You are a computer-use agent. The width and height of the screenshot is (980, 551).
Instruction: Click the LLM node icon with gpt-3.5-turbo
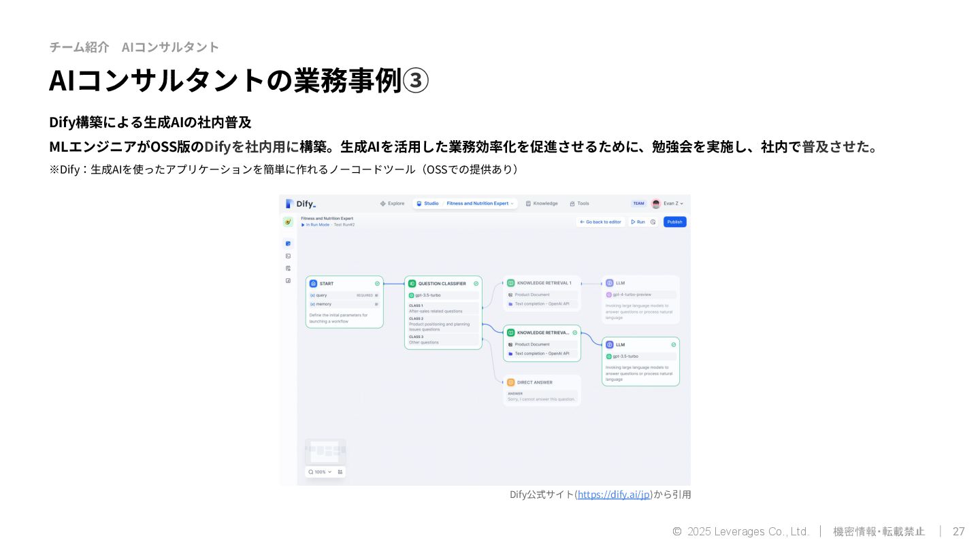[609, 344]
